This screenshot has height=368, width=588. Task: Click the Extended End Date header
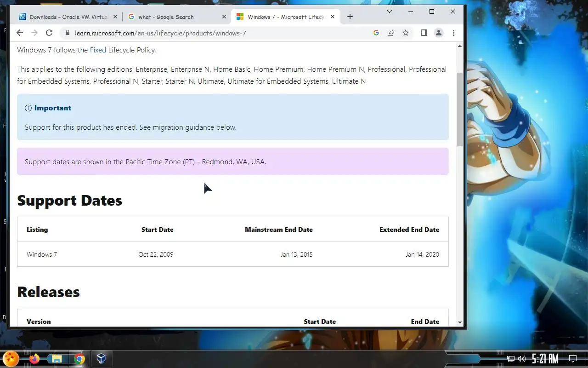coord(409,230)
